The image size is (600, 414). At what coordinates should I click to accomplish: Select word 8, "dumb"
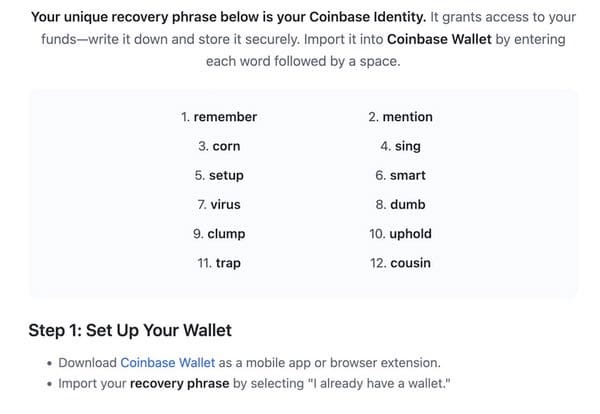click(407, 204)
